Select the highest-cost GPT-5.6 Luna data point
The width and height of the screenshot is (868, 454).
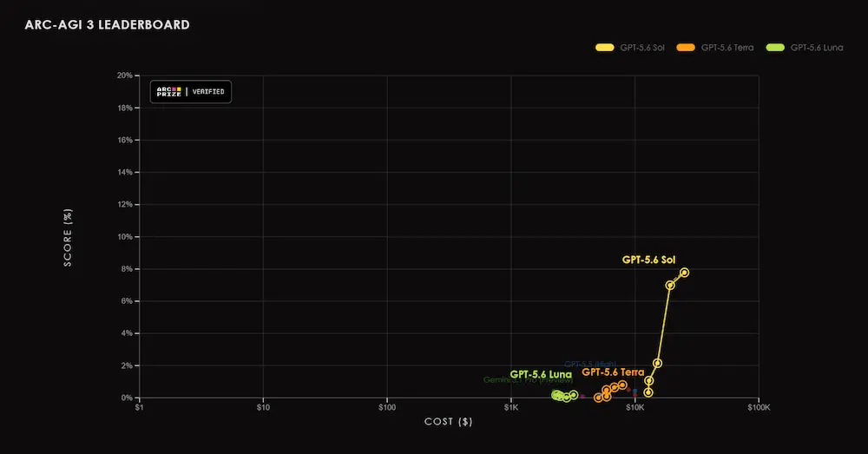click(574, 395)
